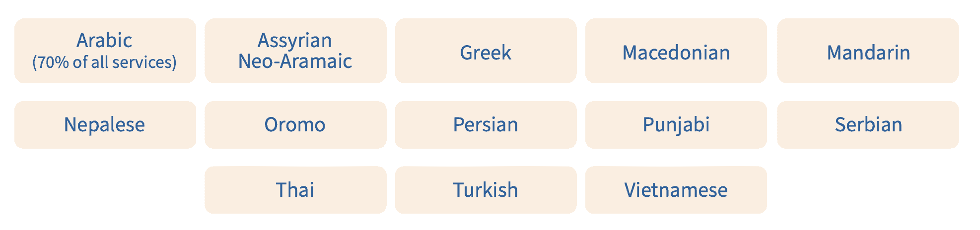Open the Punjabi language tile
This screenshot has width=980, height=230.
676,124
